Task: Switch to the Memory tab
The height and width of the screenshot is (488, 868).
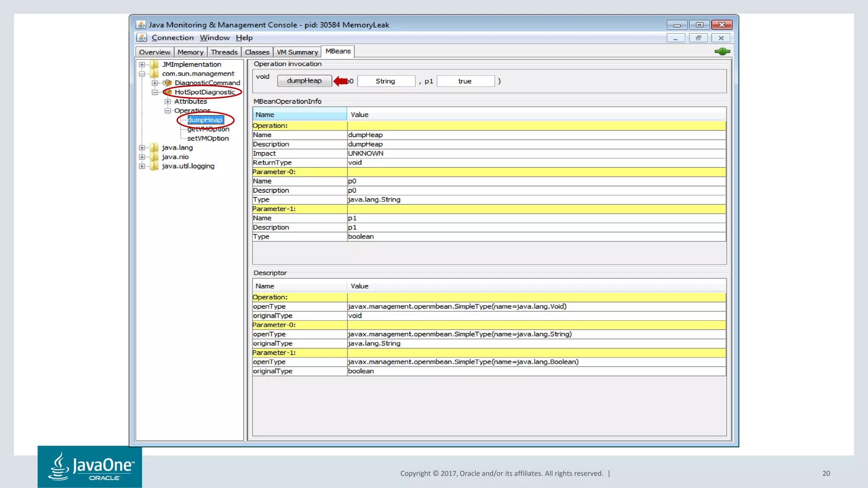Action: pos(190,52)
